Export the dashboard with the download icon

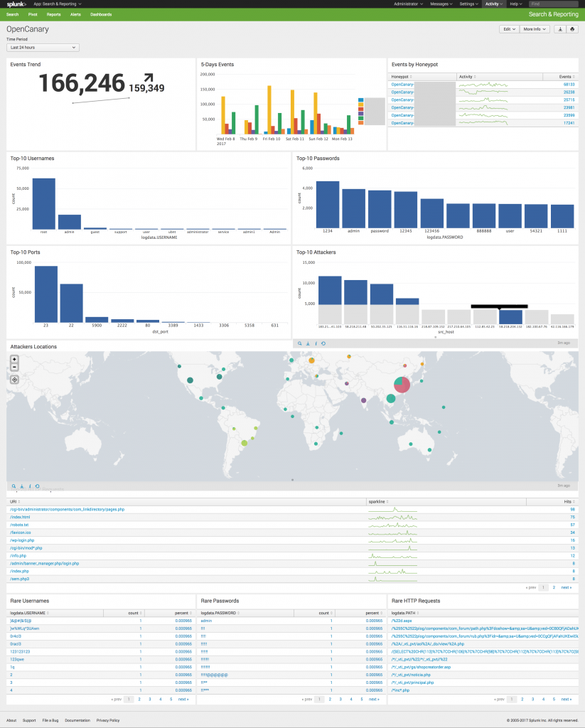[560, 29]
